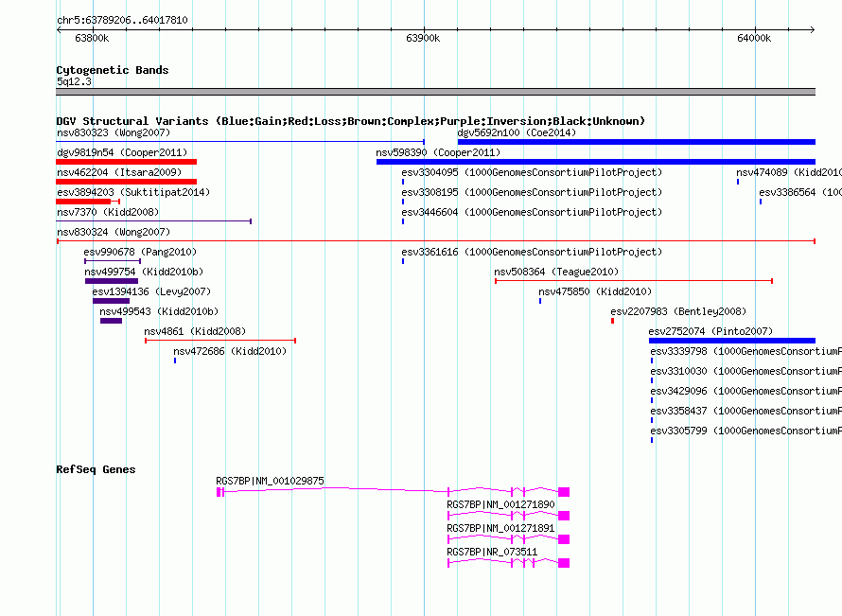Click the 63900k ruler tick label
The image size is (842, 616).
[x=423, y=38]
